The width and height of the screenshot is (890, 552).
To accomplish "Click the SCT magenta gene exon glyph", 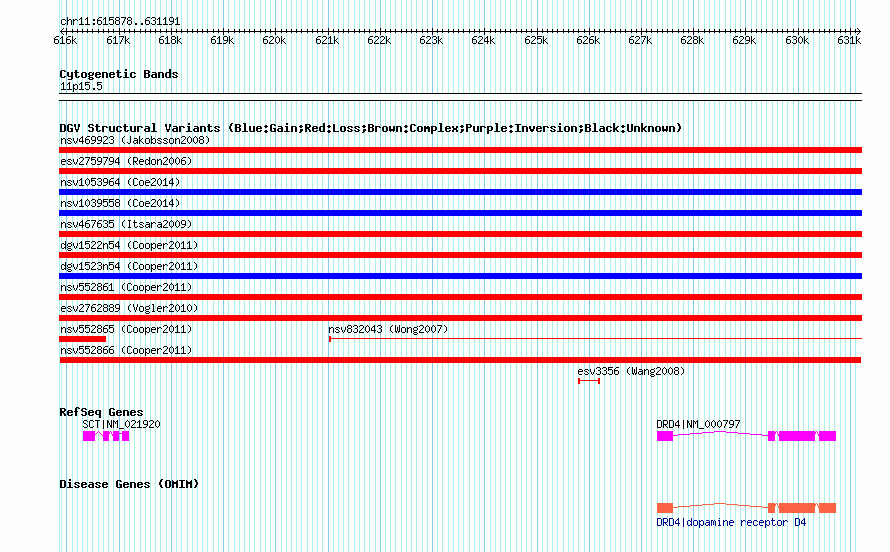I will (x=106, y=436).
